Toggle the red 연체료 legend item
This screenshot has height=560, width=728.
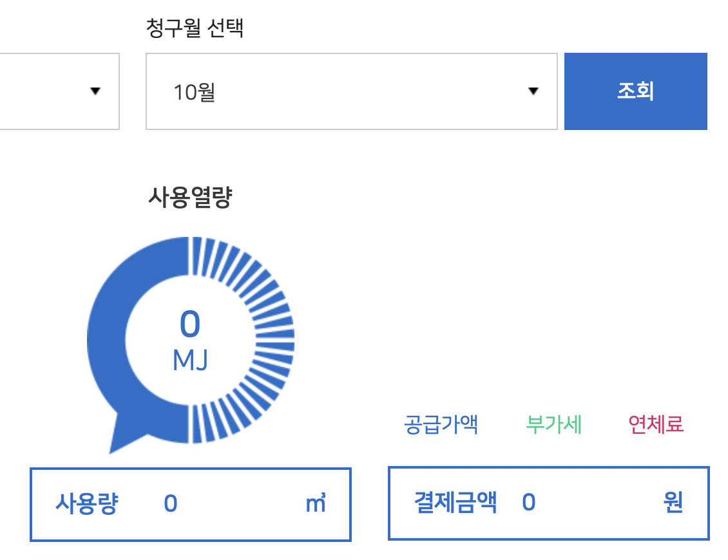656,424
